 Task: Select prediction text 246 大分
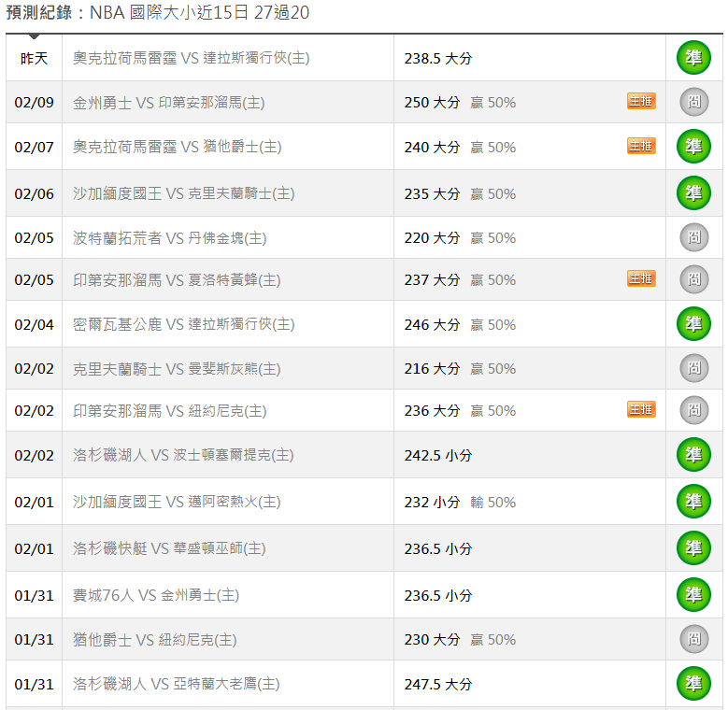432,324
